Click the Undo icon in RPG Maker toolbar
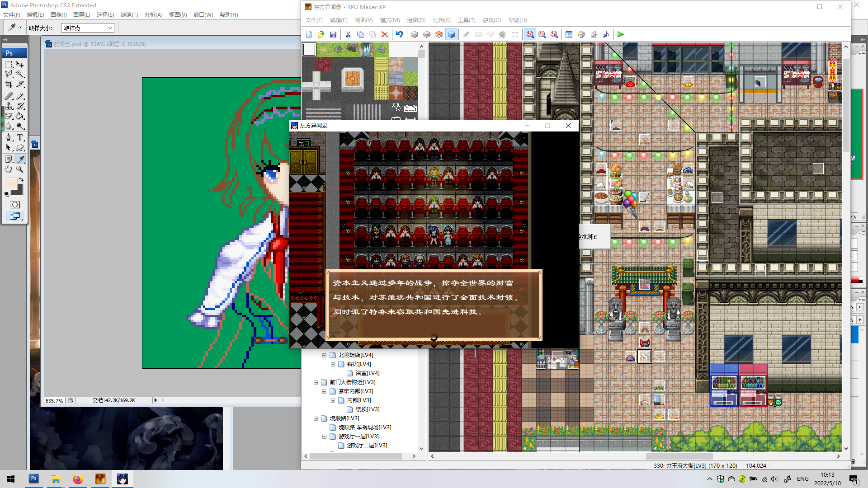The height and width of the screenshot is (488, 868). coord(399,34)
